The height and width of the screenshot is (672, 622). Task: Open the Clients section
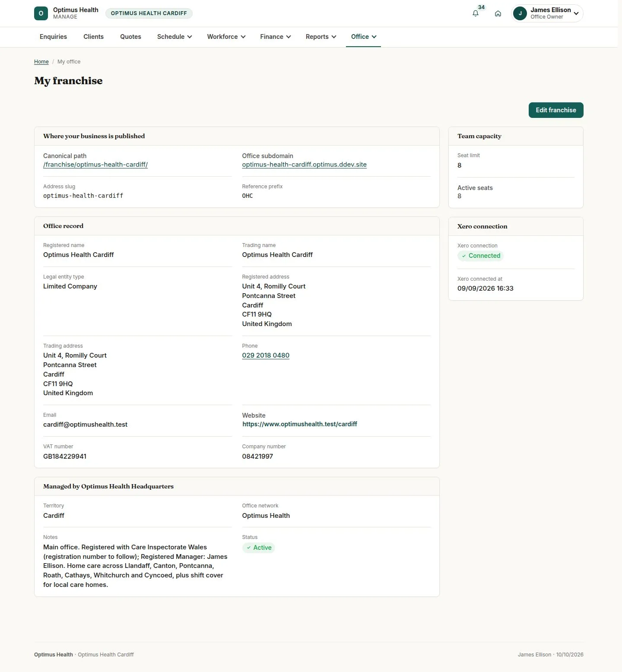click(x=93, y=37)
